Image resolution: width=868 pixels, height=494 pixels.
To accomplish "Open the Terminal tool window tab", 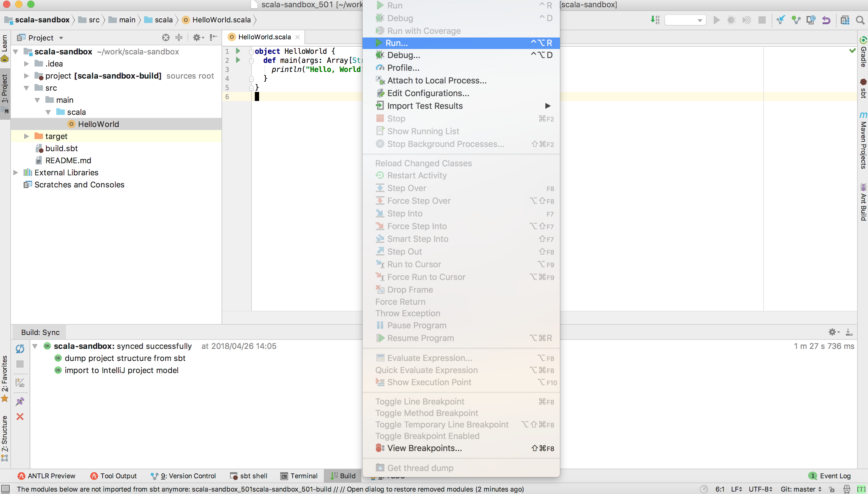I will (299, 476).
